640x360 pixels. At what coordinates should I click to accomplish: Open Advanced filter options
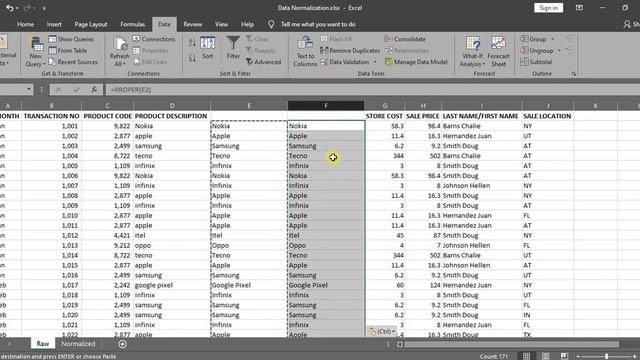tap(263, 62)
